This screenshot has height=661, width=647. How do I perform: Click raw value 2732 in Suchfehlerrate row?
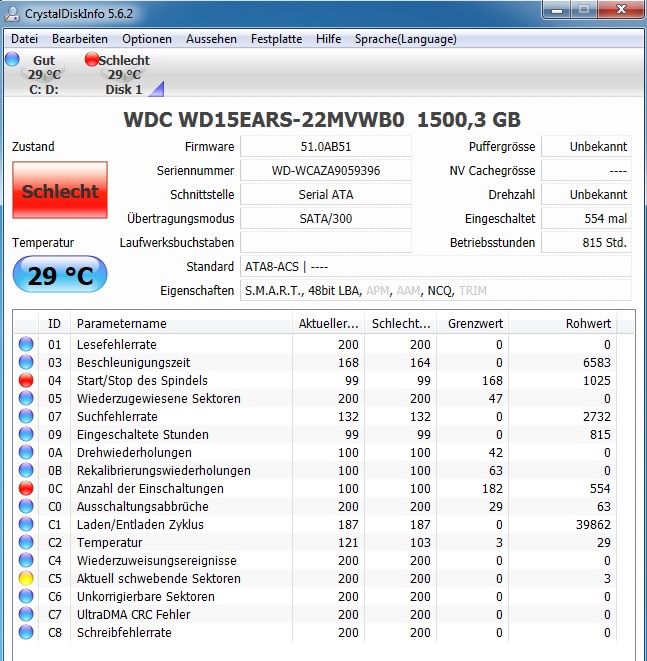(x=597, y=416)
